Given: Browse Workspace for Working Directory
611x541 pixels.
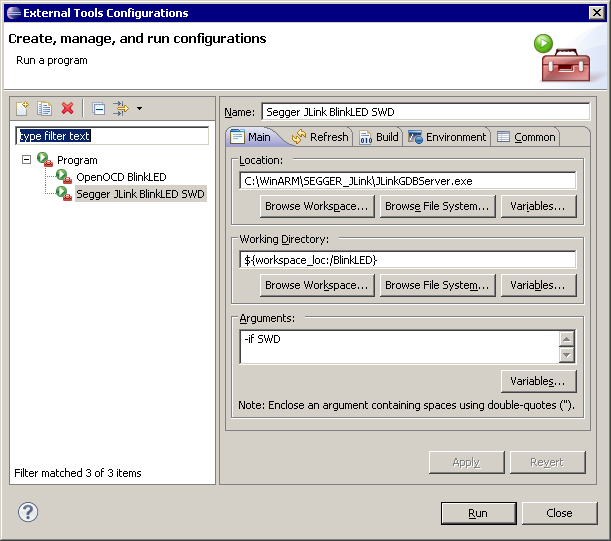Looking at the screenshot, I should pyautogui.click(x=317, y=285).
